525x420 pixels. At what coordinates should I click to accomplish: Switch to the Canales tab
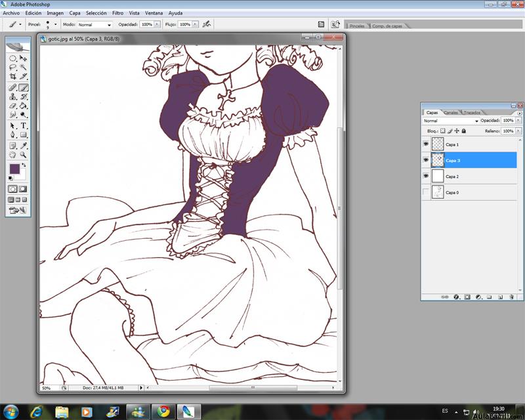click(x=451, y=112)
